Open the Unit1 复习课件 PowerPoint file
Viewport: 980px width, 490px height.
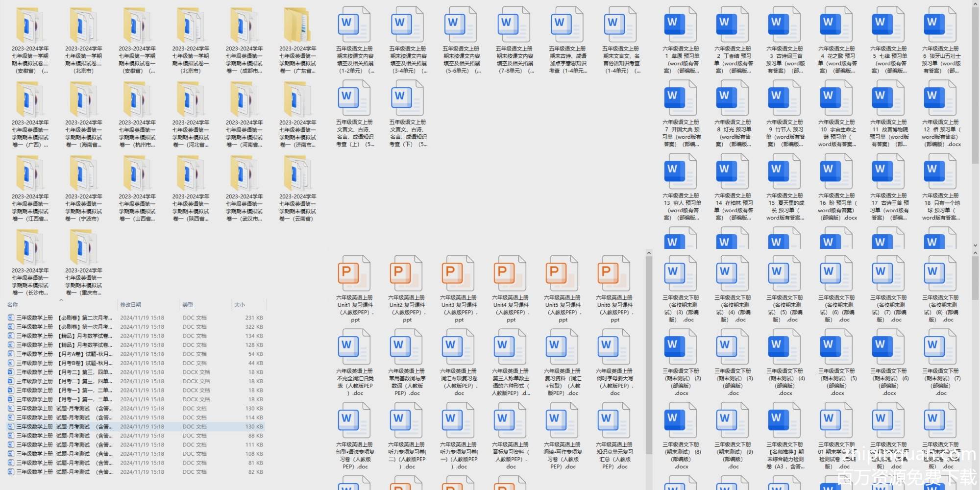(355, 290)
